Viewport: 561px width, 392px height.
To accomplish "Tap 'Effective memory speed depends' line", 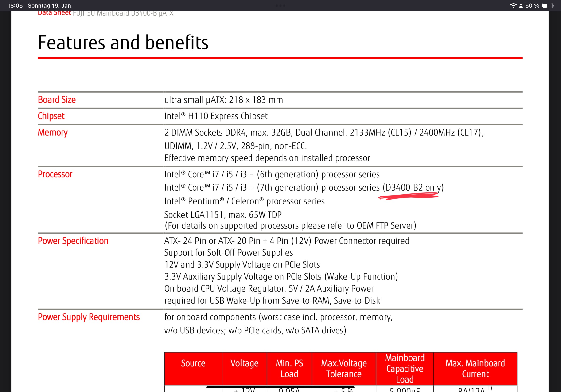I will (267, 158).
